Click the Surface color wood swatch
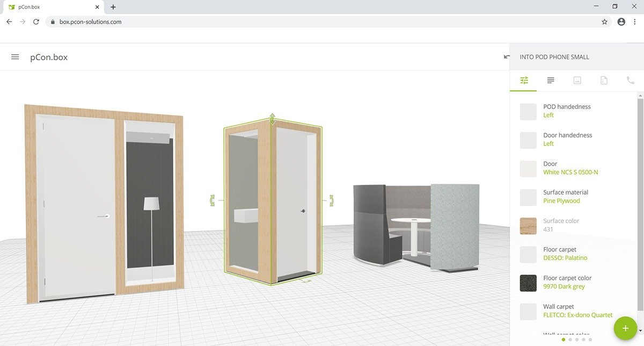 528,226
